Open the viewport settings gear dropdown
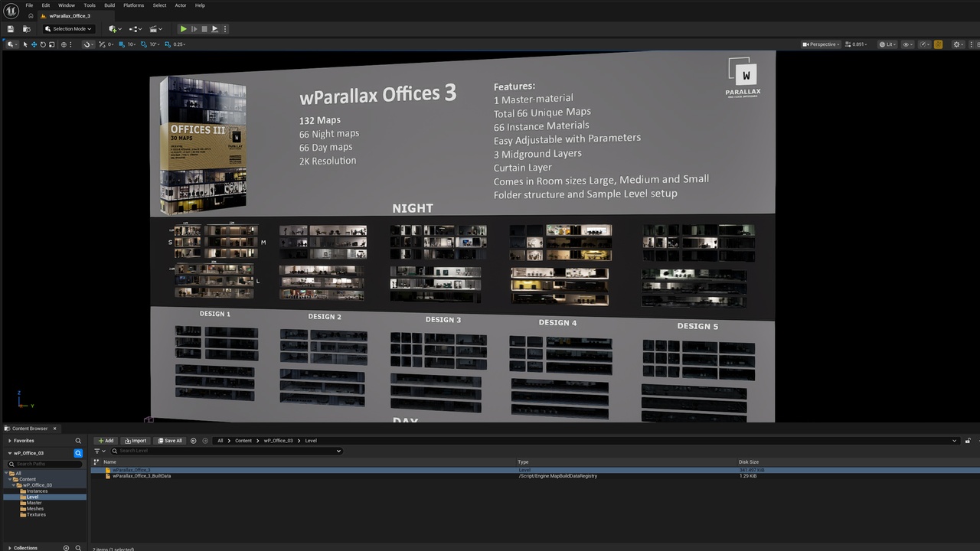This screenshot has width=980, height=551. tap(958, 44)
